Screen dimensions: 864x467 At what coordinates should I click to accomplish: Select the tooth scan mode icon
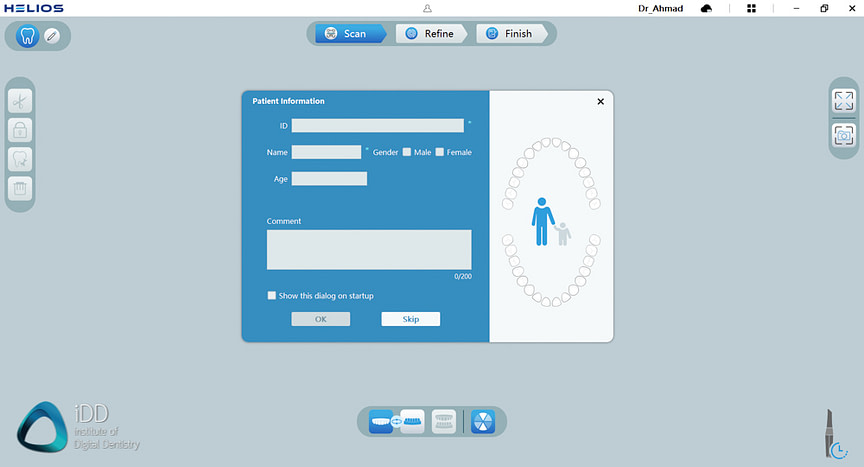28,36
